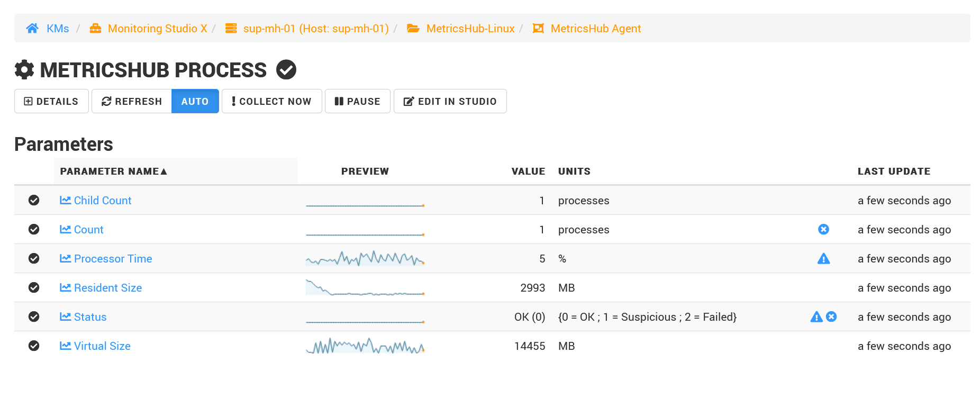Click Processor Time preview sparkline
This screenshot has width=980, height=416.
click(365, 258)
